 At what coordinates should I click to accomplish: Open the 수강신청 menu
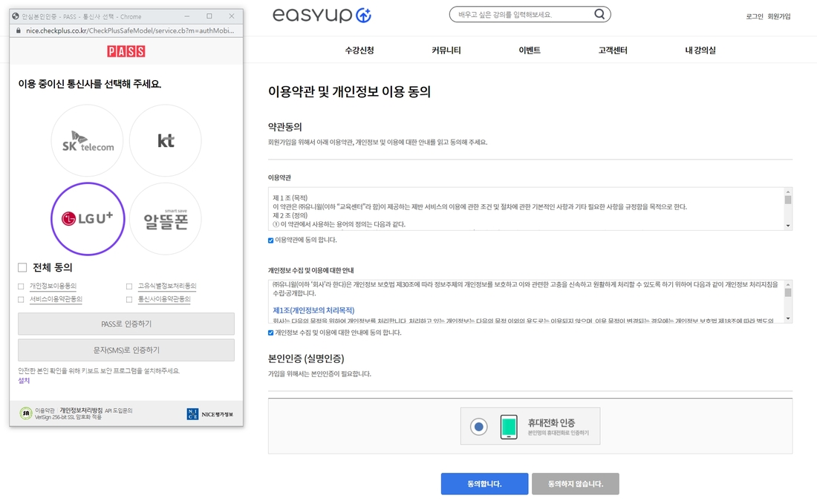click(359, 50)
